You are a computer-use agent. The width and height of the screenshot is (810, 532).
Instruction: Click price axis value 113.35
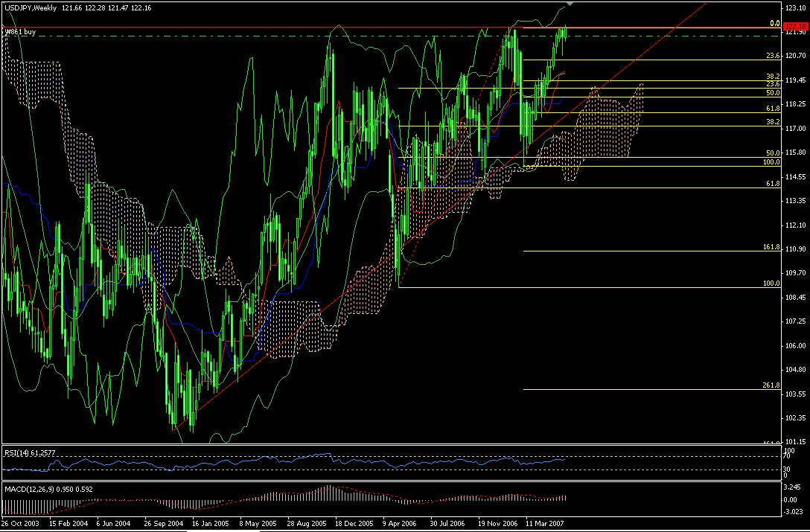794,200
